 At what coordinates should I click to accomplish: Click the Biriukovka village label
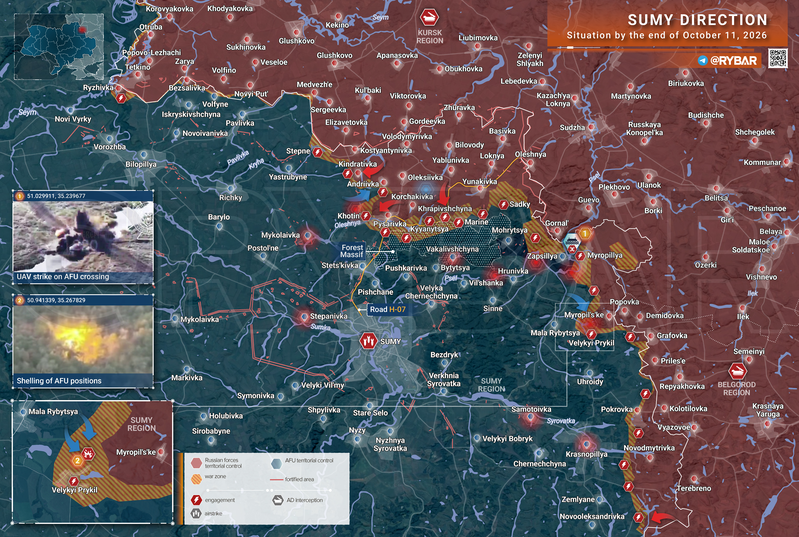tap(686, 83)
